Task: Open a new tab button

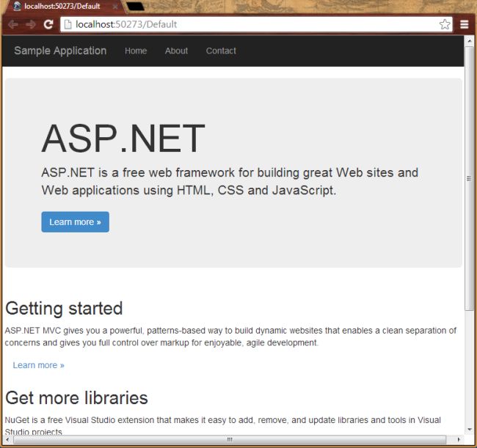Action: pyautogui.click(x=135, y=6)
